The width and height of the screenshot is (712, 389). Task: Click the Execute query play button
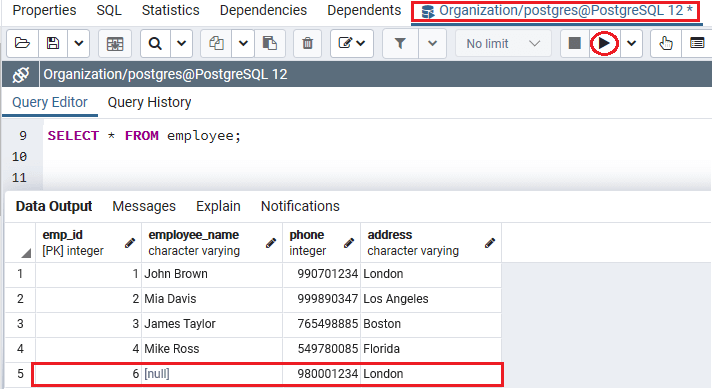point(604,44)
